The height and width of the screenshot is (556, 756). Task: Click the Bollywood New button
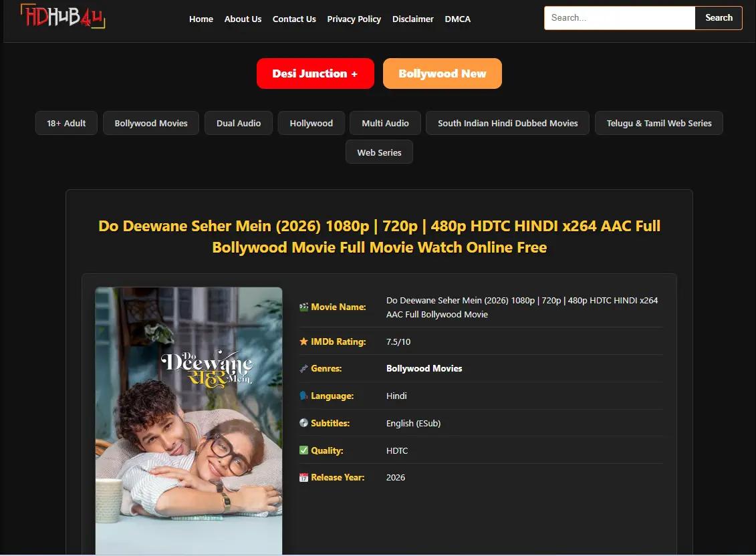442,74
